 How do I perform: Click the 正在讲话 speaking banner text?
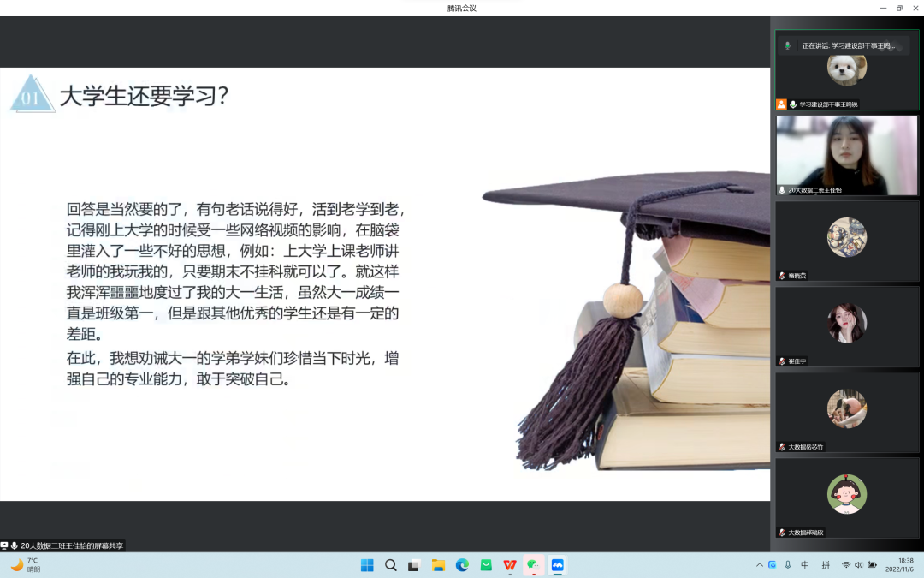click(849, 45)
